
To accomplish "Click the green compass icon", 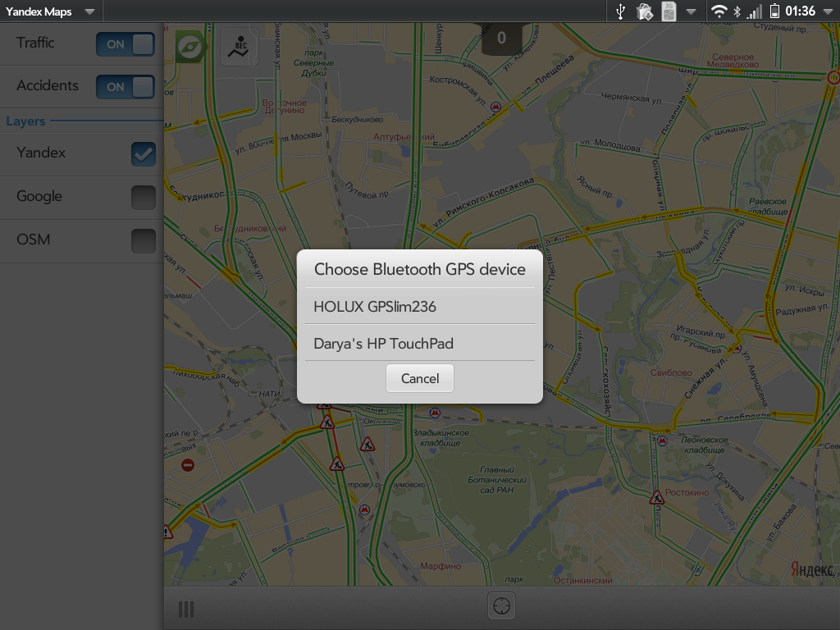I will coord(189,47).
